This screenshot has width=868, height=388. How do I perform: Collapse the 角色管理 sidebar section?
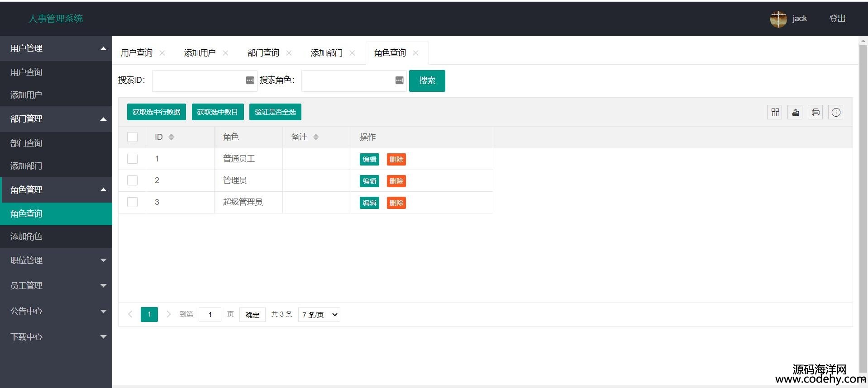[x=56, y=190]
